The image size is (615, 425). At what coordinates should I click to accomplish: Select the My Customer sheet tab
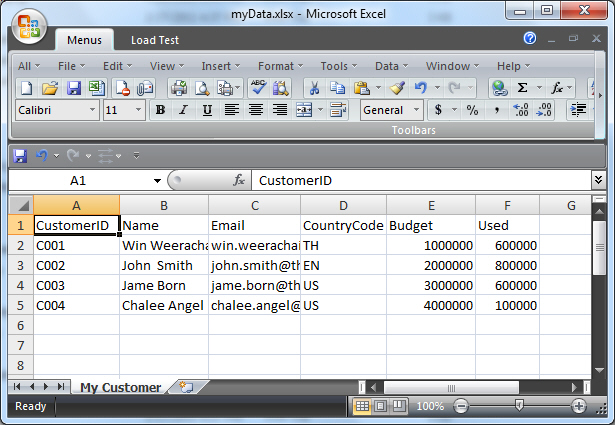tap(120, 387)
